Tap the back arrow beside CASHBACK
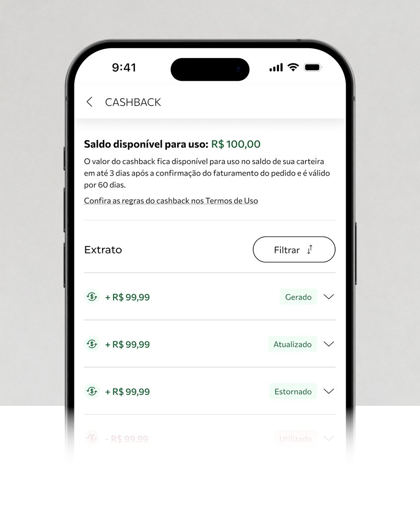The width and height of the screenshot is (420, 512). [x=89, y=102]
